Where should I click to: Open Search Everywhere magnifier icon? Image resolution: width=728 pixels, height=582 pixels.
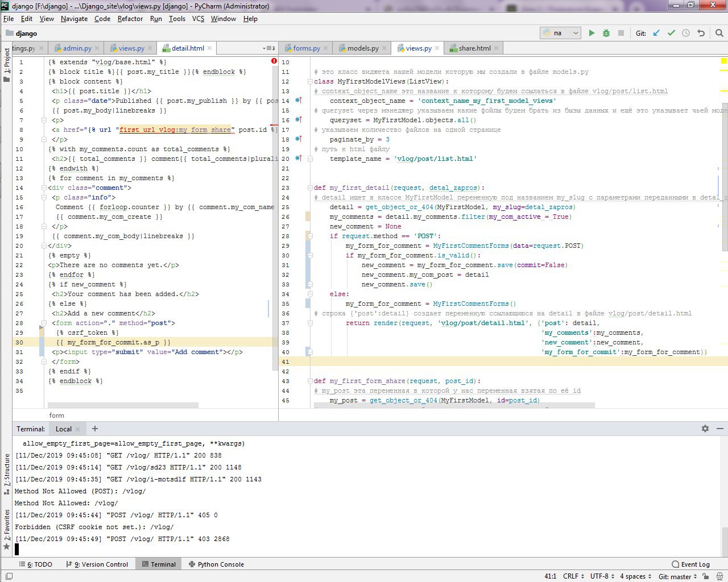tap(719, 33)
